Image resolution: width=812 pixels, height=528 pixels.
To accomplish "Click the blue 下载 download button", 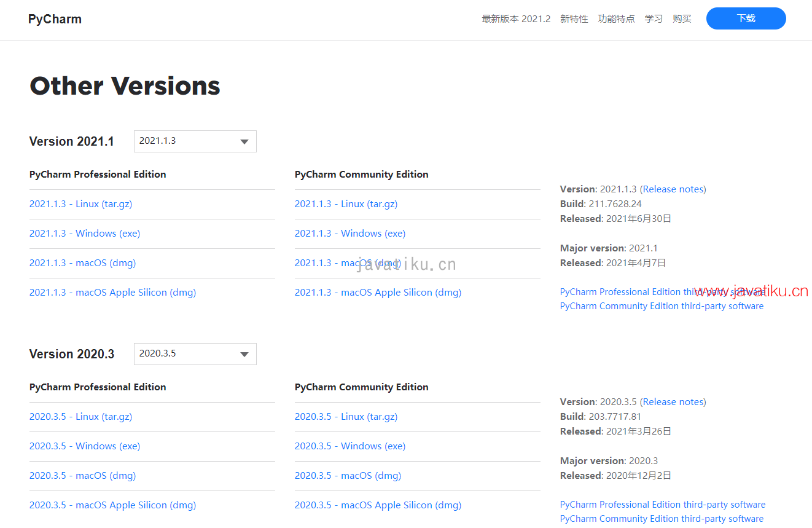I will click(746, 18).
